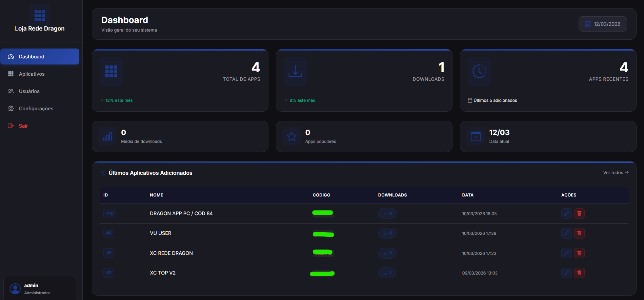The width and height of the screenshot is (644, 300).
Task: Click the edit pencil for DRAGON APP PC
Action: click(566, 213)
